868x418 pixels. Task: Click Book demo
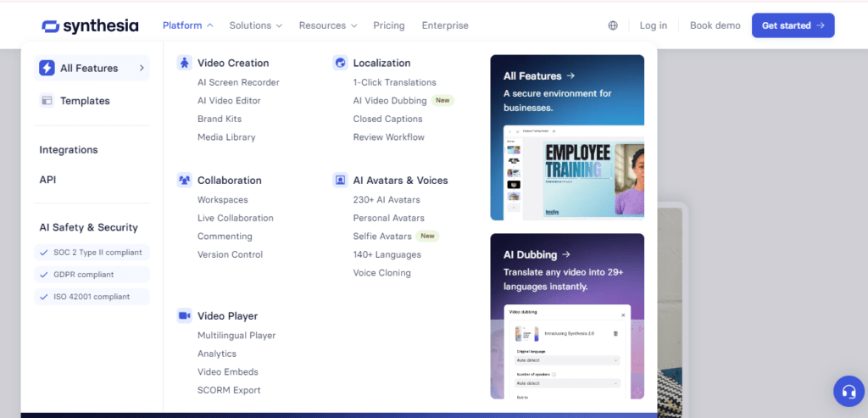715,25
